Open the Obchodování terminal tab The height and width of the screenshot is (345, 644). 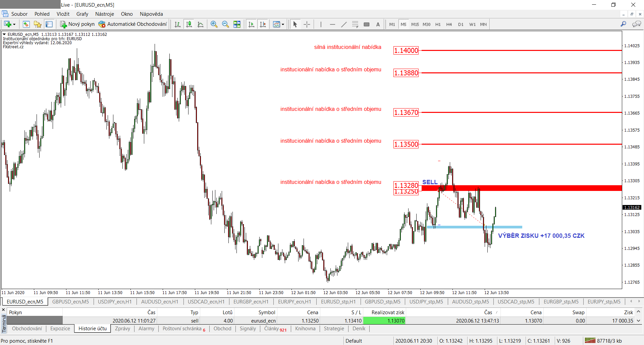(x=27, y=329)
